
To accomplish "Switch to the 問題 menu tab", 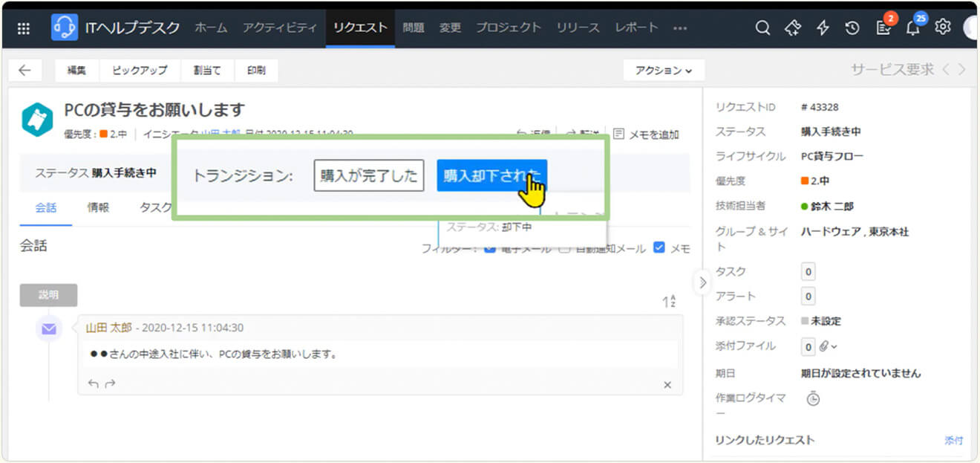I will pos(413,28).
